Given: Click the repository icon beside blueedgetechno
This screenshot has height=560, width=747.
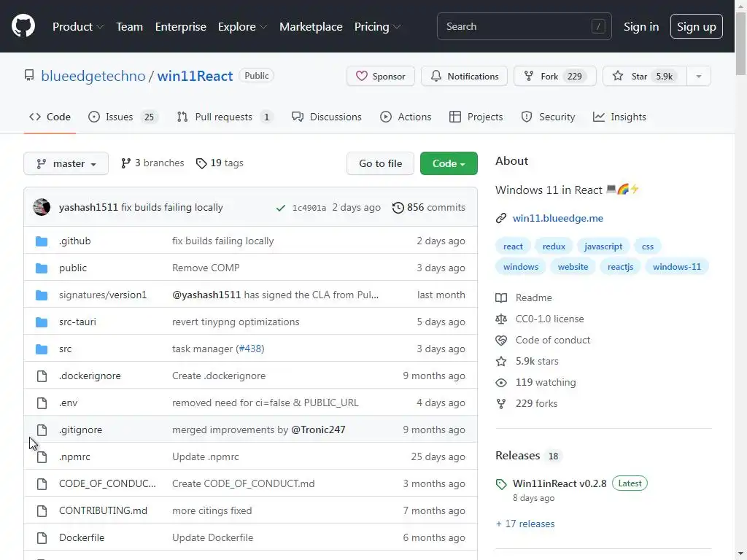Looking at the screenshot, I should click(29, 75).
